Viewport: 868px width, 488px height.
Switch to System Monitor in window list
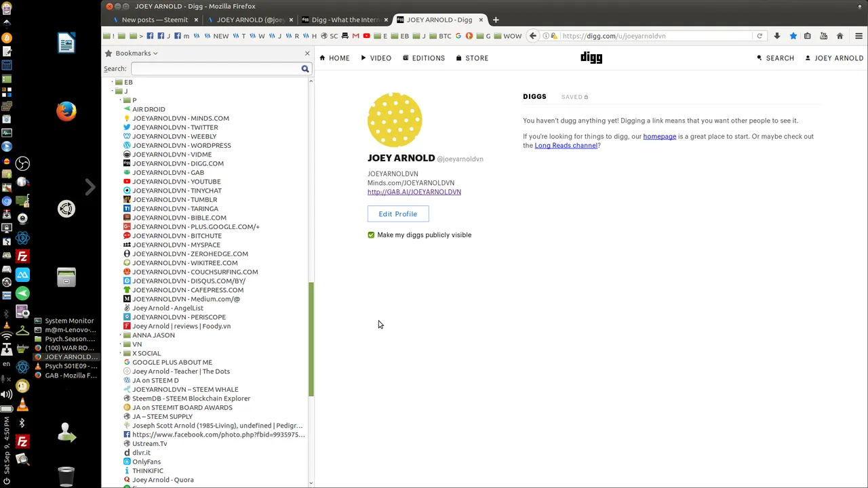coord(66,321)
